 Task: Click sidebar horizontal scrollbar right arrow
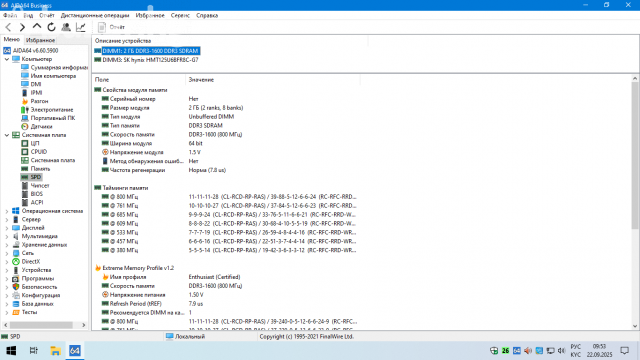click(x=84, y=325)
